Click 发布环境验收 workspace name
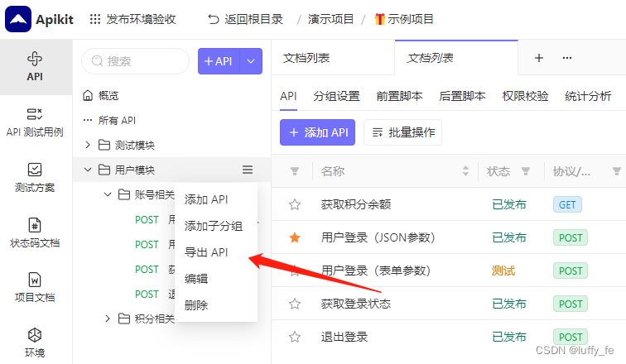Screen dimensions: 626x364 point(141,19)
